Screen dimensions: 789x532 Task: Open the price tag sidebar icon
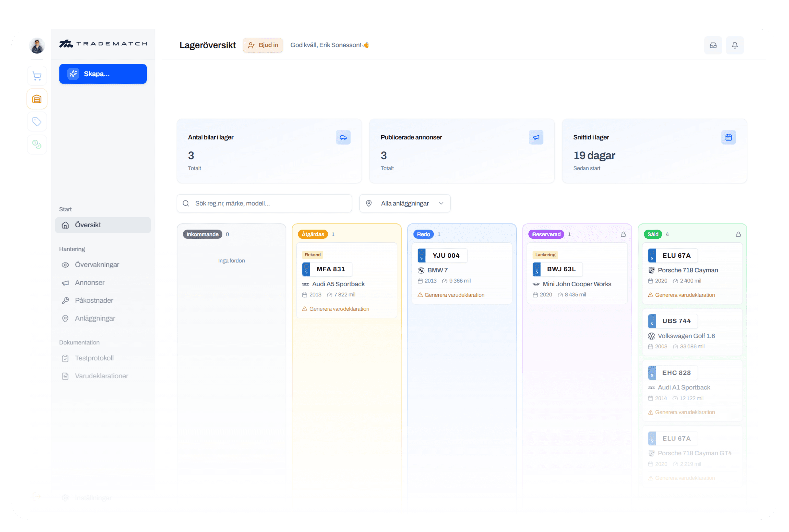37,121
